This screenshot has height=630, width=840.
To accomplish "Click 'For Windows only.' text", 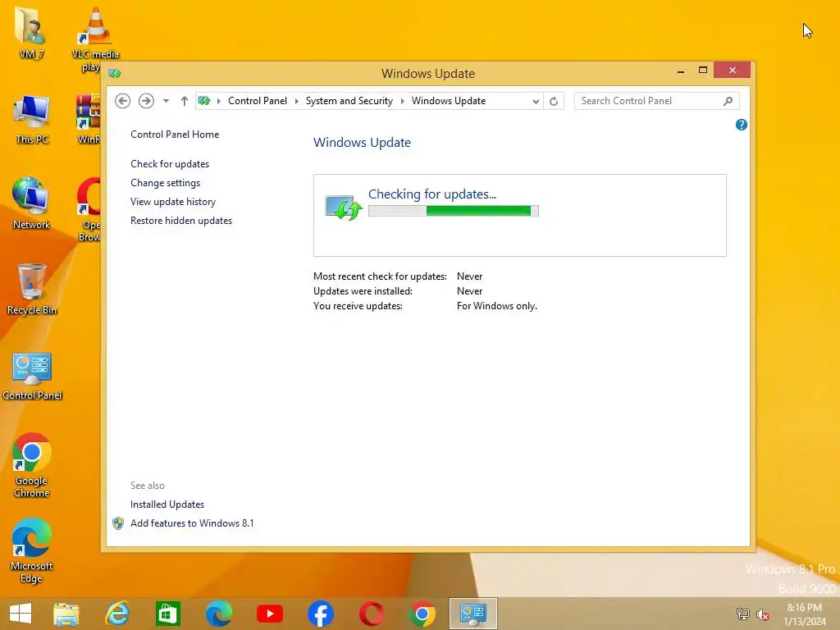I will pyautogui.click(x=496, y=306).
